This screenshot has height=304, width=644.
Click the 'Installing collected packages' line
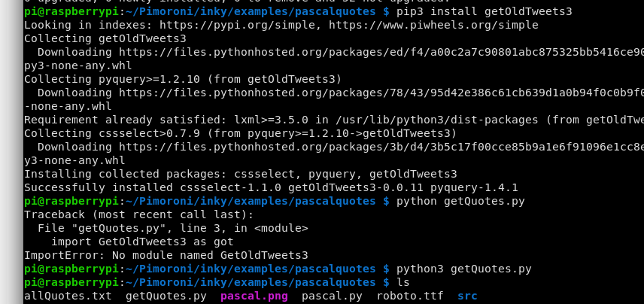[x=240, y=174]
